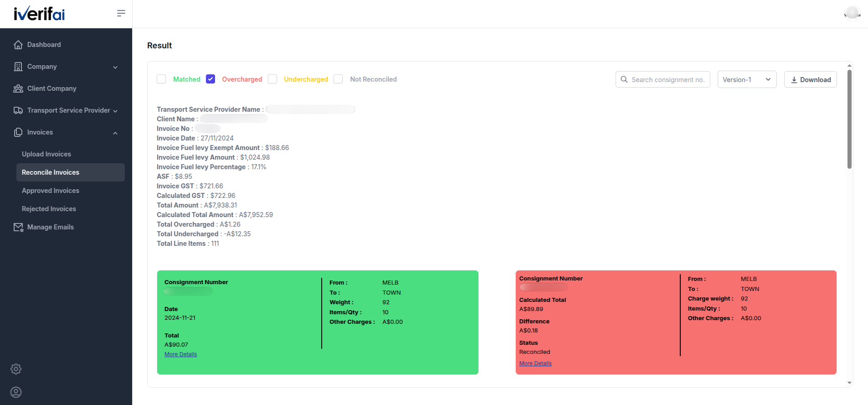Screen dimensions: 868x405
Task: Click the scrollbar up arrow
Action: tap(849, 65)
